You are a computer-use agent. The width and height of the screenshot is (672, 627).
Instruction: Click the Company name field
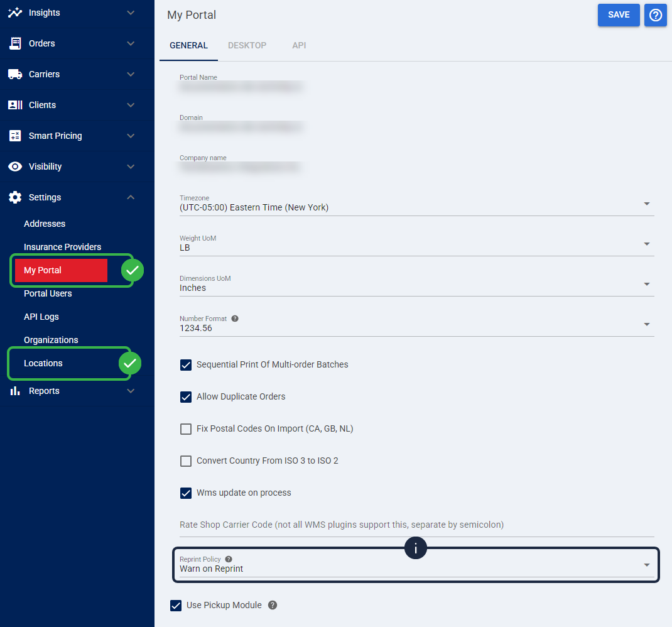[241, 165]
